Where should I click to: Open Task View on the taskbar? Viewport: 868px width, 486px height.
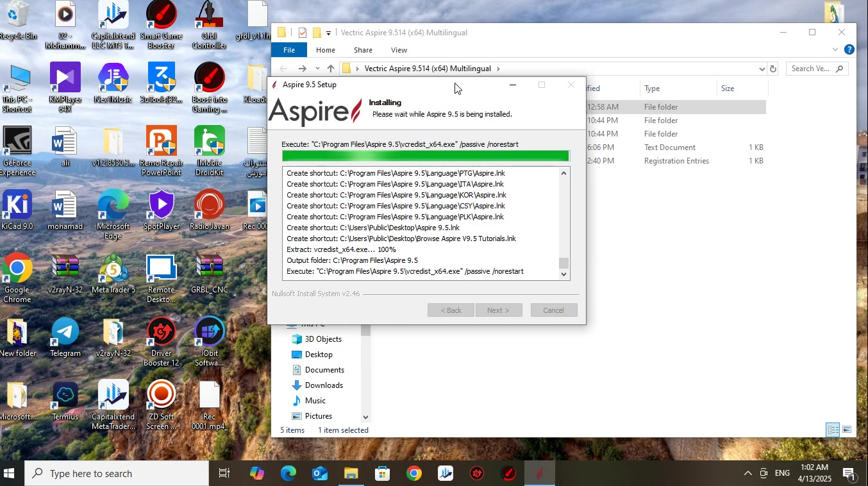pos(224,474)
